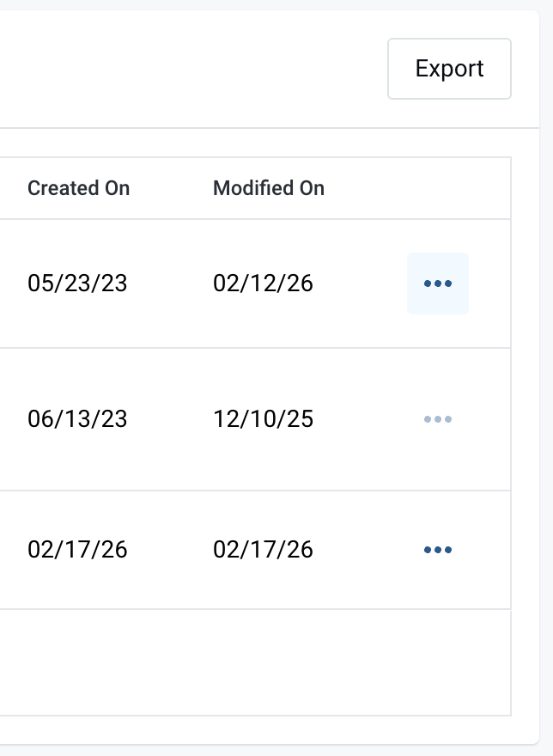Viewport: 553px width, 756px height.
Task: Open the actions menu on row dated 02/17/26
Action: tap(438, 550)
